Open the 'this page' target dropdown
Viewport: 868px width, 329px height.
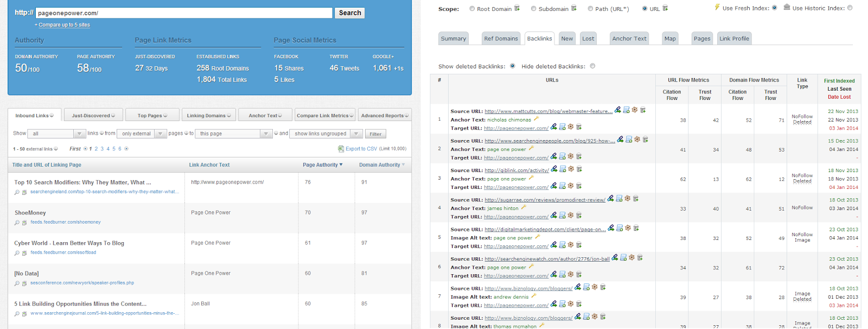(234, 134)
